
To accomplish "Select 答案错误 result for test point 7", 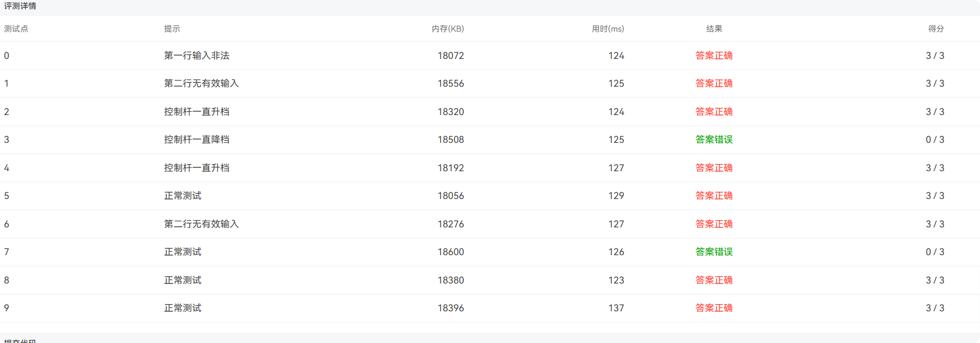I will [714, 252].
